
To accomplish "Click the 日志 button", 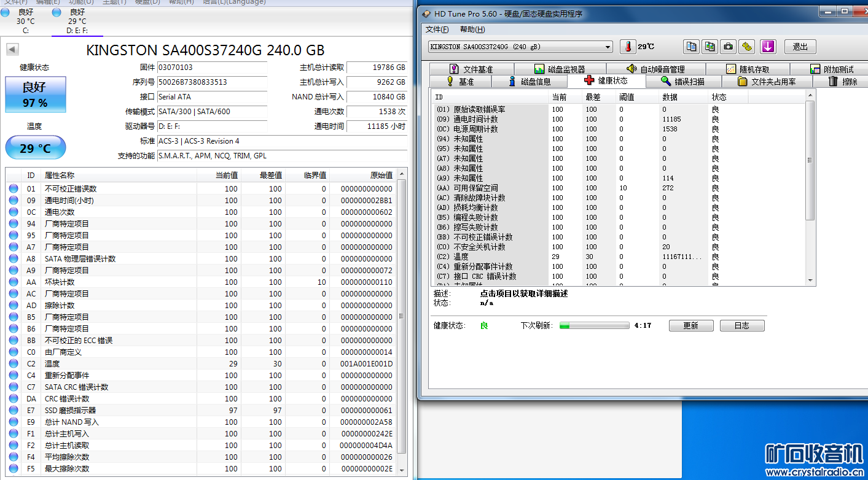I will [x=742, y=325].
